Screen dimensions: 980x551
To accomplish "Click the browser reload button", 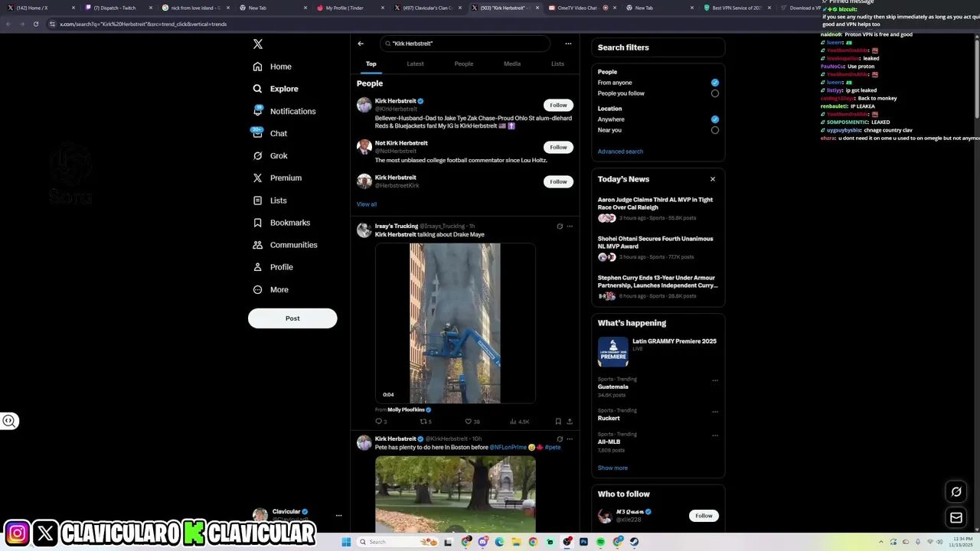I will click(x=35, y=24).
